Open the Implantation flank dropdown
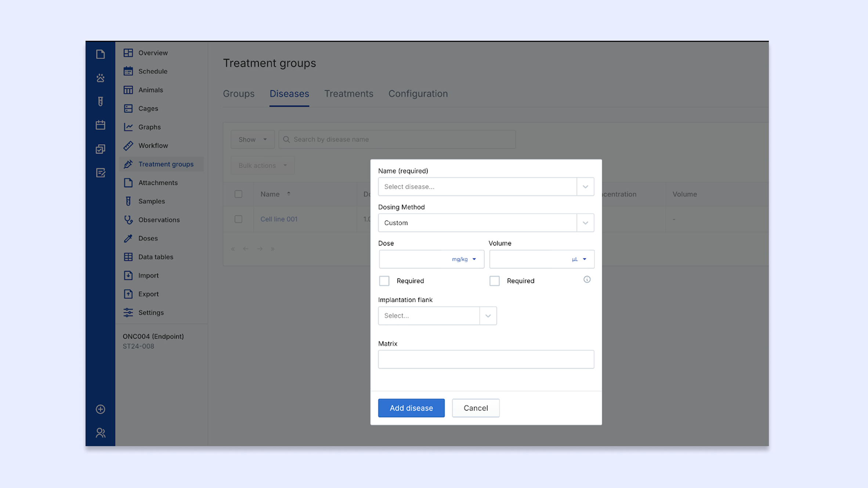 click(437, 316)
